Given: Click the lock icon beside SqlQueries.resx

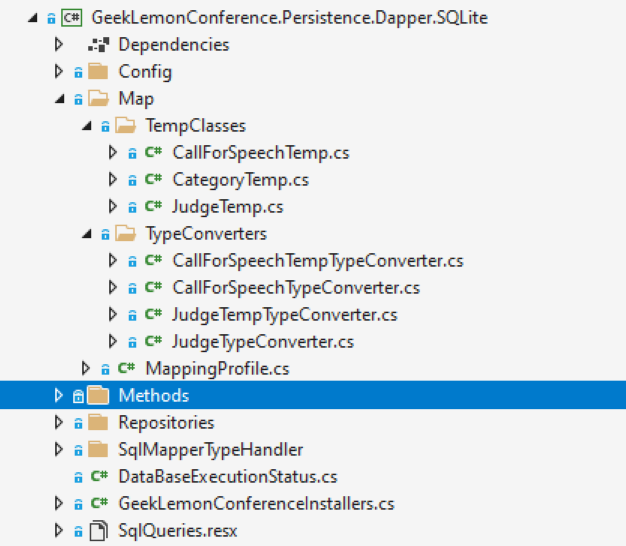Looking at the screenshot, I should click(x=78, y=532).
